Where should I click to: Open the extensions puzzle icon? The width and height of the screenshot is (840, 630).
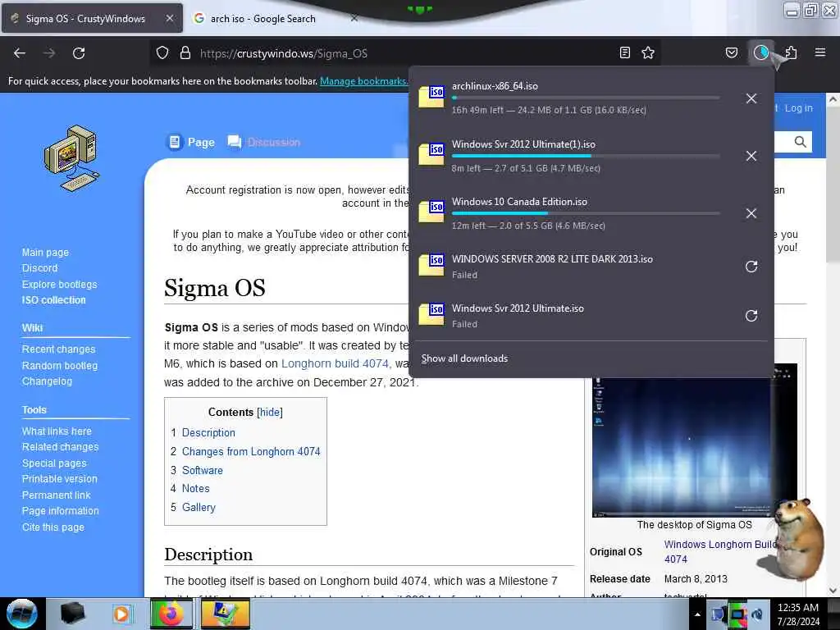click(791, 53)
